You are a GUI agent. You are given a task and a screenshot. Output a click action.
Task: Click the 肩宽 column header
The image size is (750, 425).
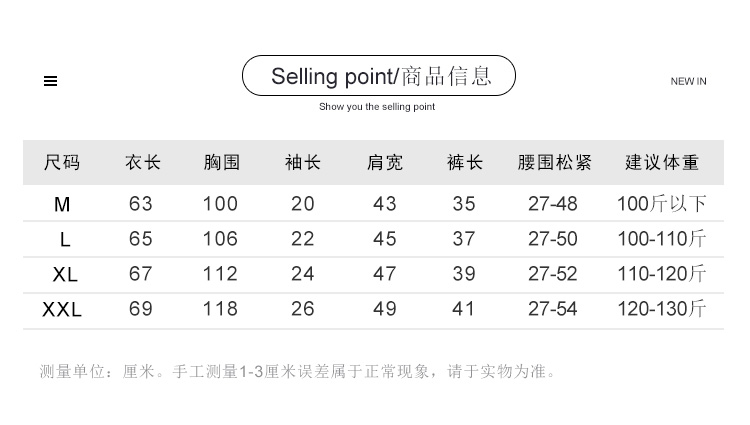pos(385,162)
